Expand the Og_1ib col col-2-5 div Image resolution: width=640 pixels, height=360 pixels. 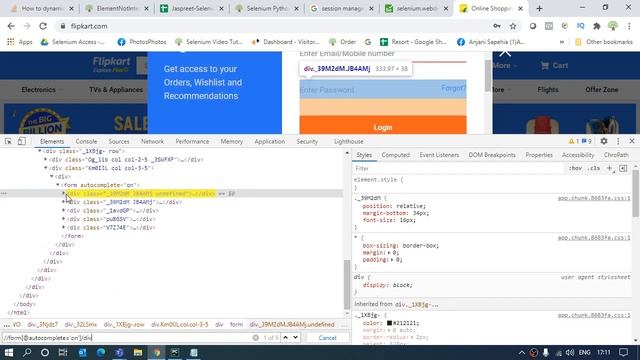pos(46,160)
